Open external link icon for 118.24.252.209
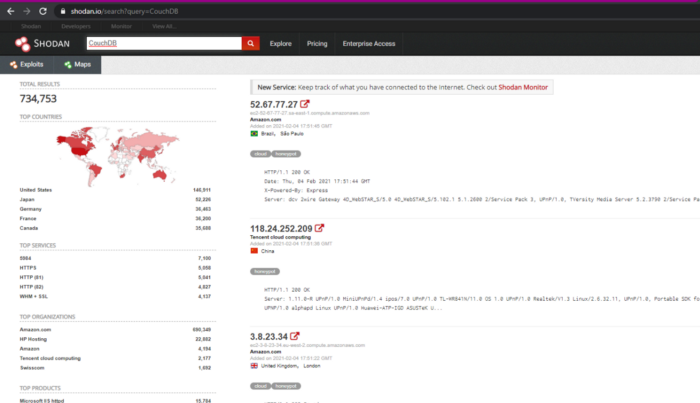The image size is (700, 403). click(319, 228)
